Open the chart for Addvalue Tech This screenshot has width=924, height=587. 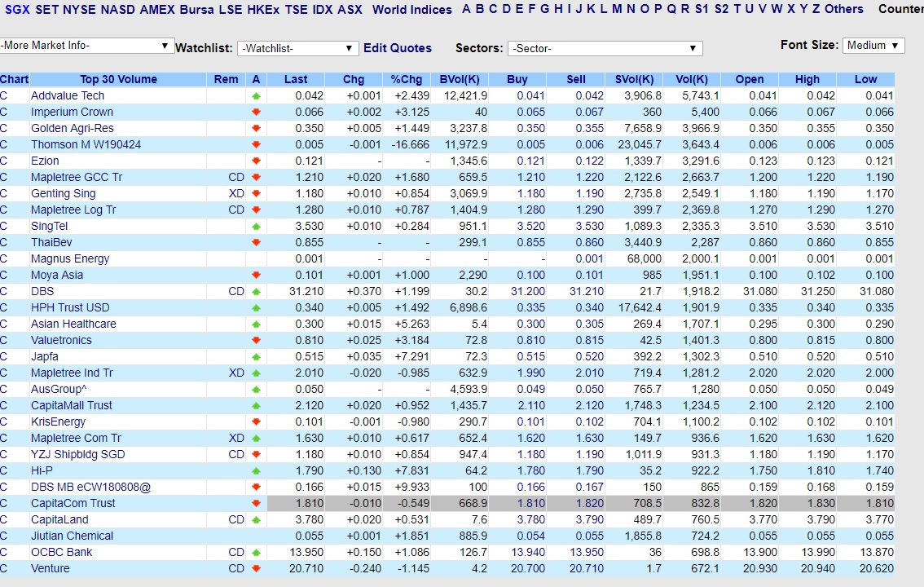(x=3, y=95)
